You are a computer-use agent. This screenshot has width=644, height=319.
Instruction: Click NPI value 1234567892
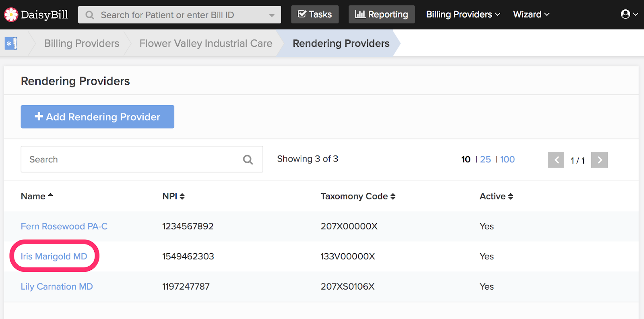tap(188, 226)
